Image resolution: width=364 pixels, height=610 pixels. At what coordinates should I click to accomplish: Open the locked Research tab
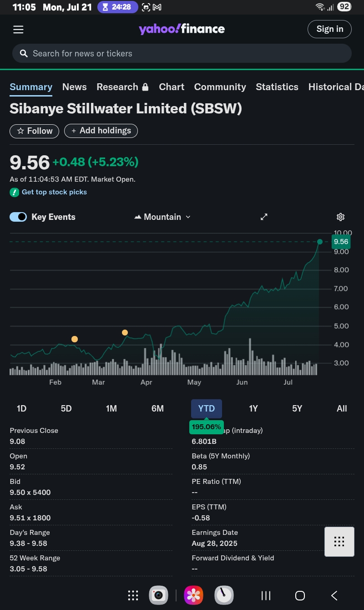pos(122,87)
